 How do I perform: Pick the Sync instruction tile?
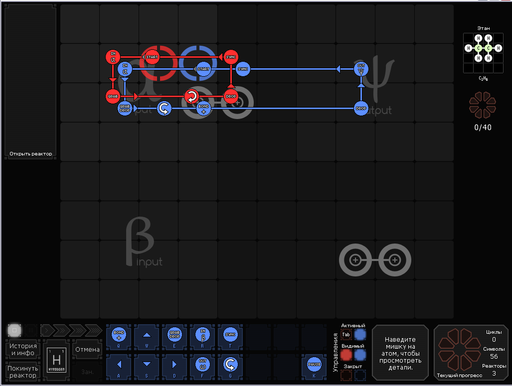(x=230, y=336)
